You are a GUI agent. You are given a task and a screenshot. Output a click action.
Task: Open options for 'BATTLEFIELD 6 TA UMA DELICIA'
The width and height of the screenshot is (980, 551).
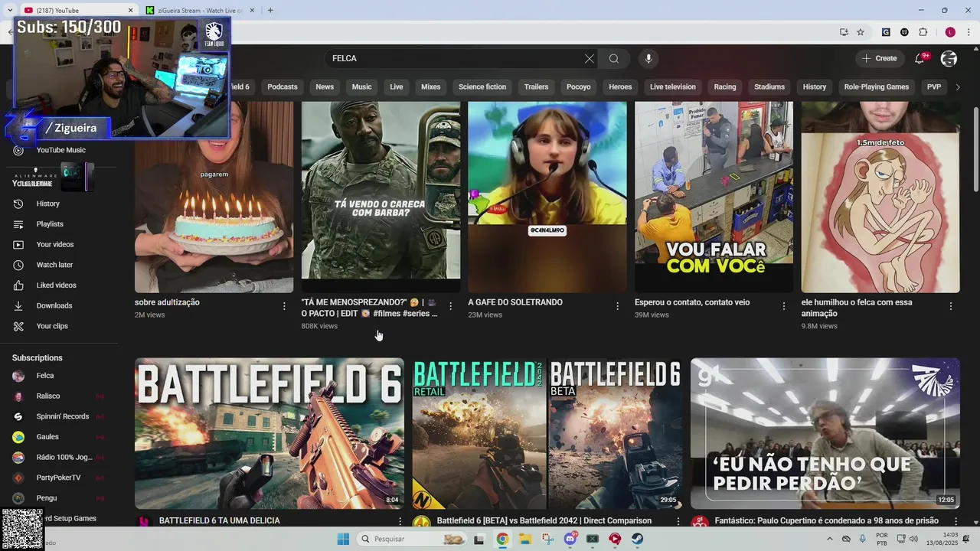pos(400,521)
